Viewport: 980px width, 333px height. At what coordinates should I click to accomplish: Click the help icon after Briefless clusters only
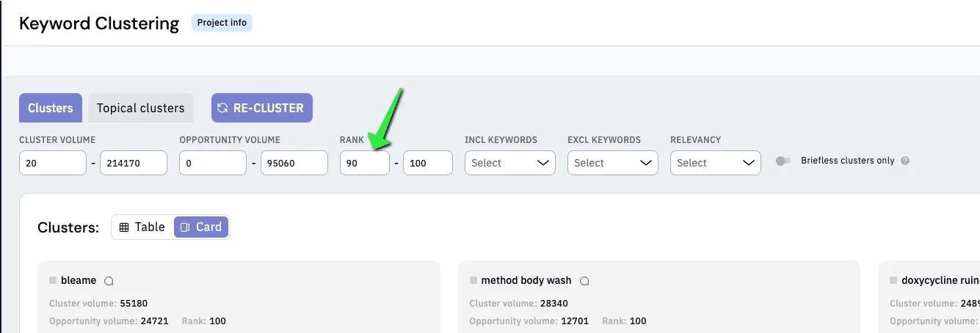click(x=905, y=161)
